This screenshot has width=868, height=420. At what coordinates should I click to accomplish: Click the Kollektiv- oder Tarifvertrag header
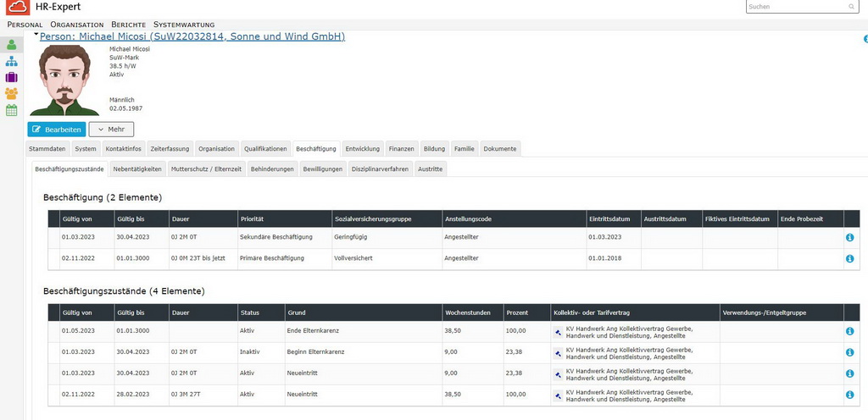635,312
